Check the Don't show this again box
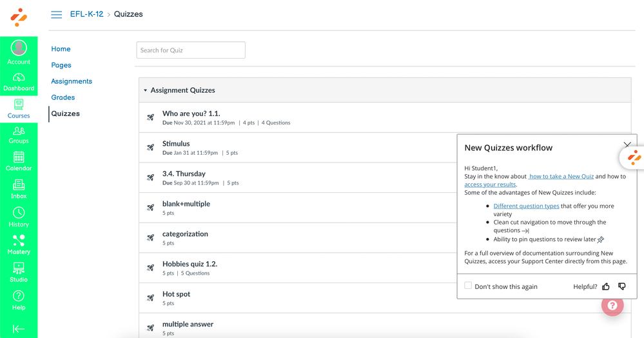Image resolution: width=644 pixels, height=338 pixels. [x=468, y=286]
